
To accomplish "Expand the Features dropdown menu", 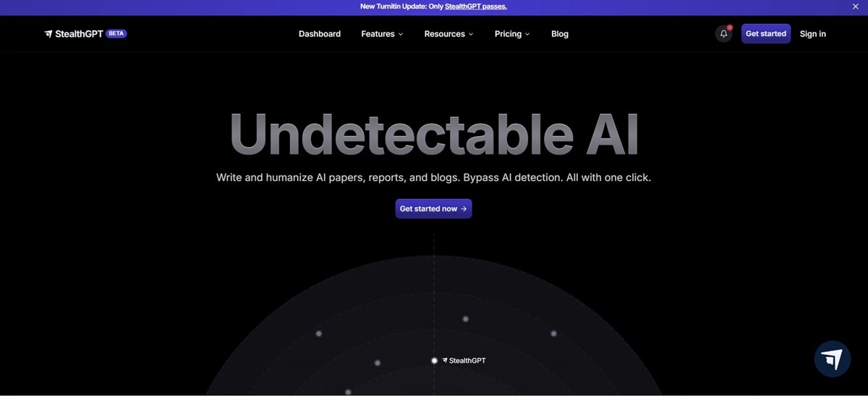I will [382, 34].
